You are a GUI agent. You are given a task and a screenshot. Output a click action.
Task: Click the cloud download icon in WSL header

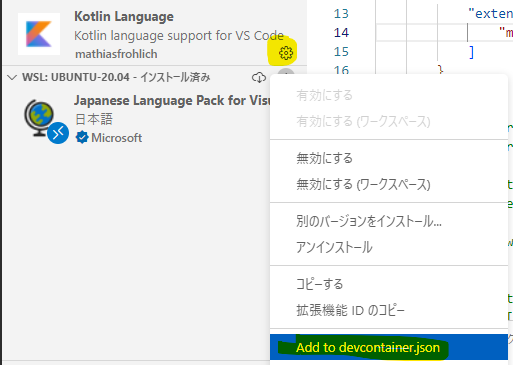pos(259,78)
